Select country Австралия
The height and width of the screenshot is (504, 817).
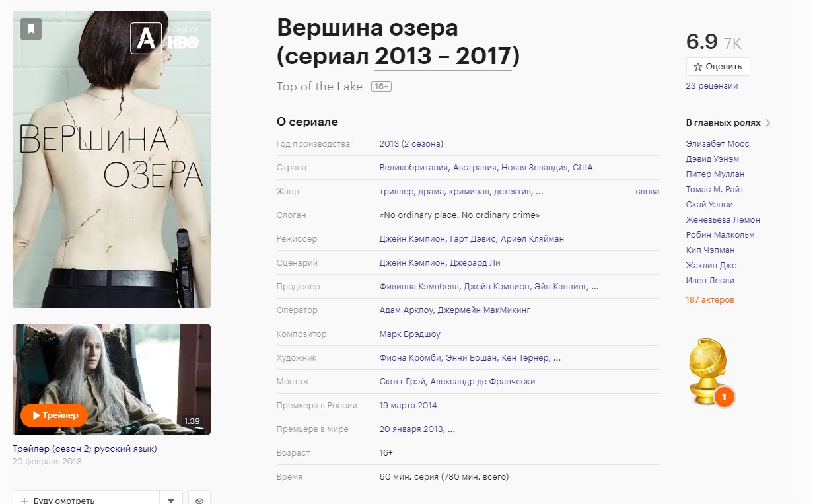point(476,168)
